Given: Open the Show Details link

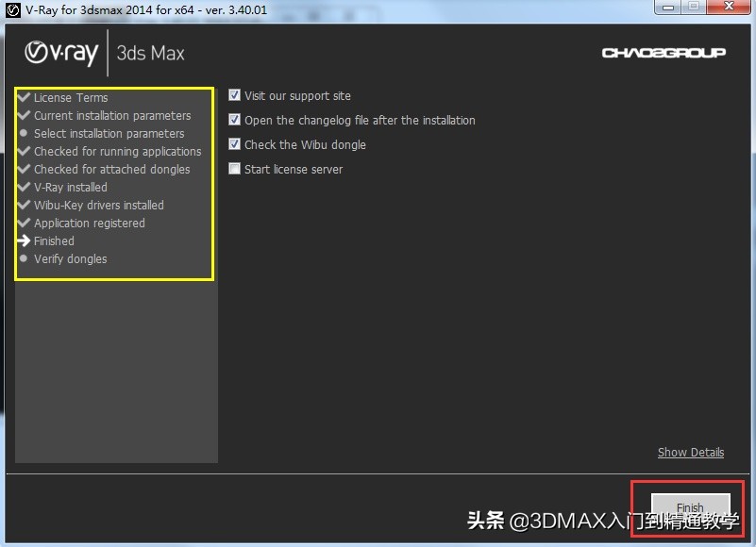Looking at the screenshot, I should [x=691, y=452].
